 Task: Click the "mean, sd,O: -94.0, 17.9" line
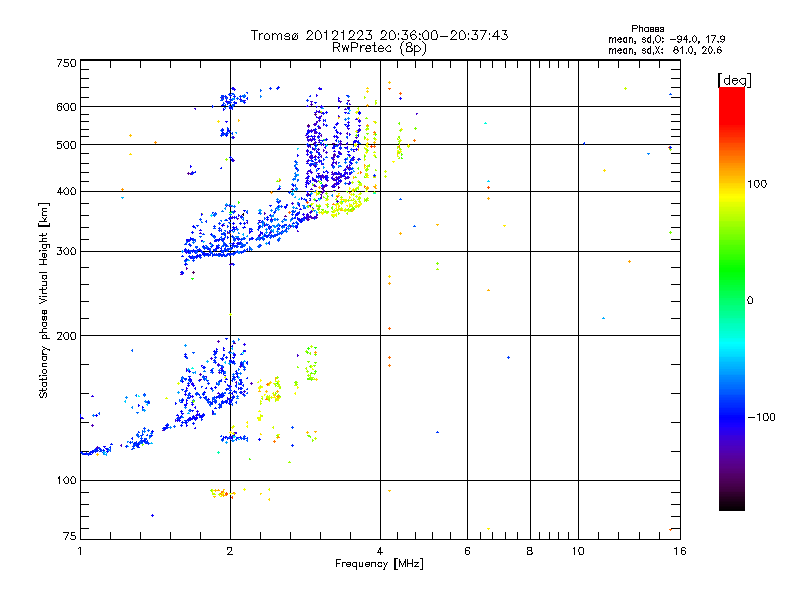point(666,39)
